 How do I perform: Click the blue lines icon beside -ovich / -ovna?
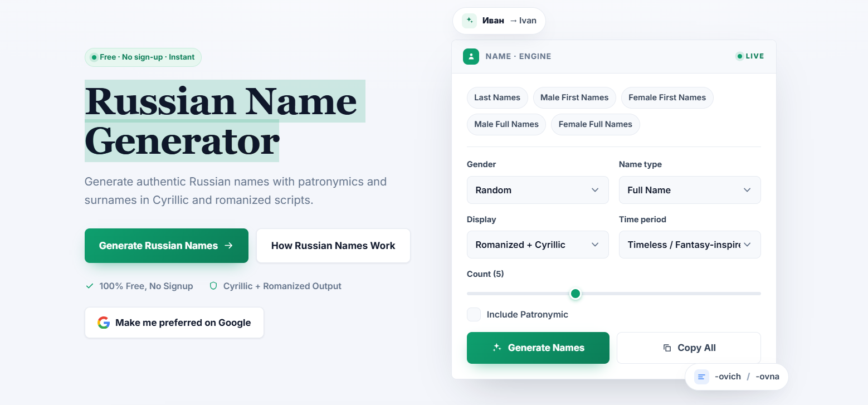701,377
